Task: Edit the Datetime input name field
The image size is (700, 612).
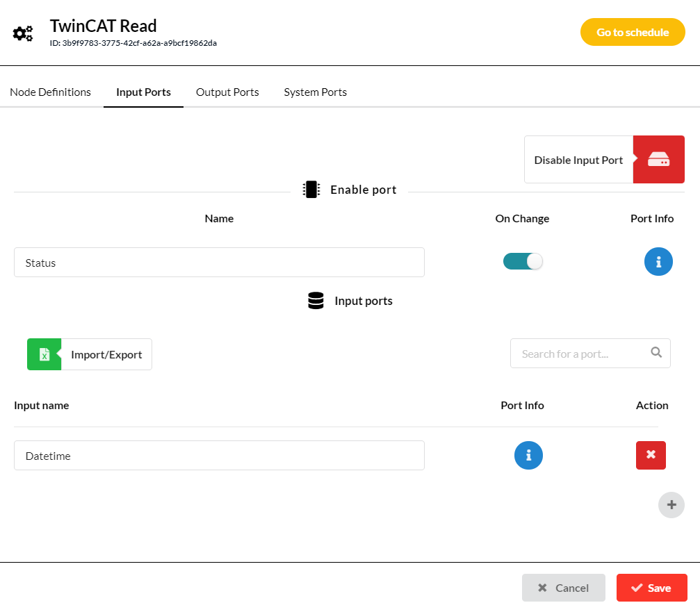Action: 219,456
